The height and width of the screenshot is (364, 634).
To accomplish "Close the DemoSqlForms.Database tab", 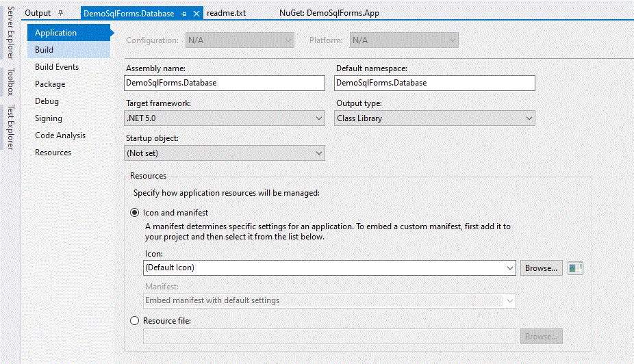I will click(x=196, y=14).
